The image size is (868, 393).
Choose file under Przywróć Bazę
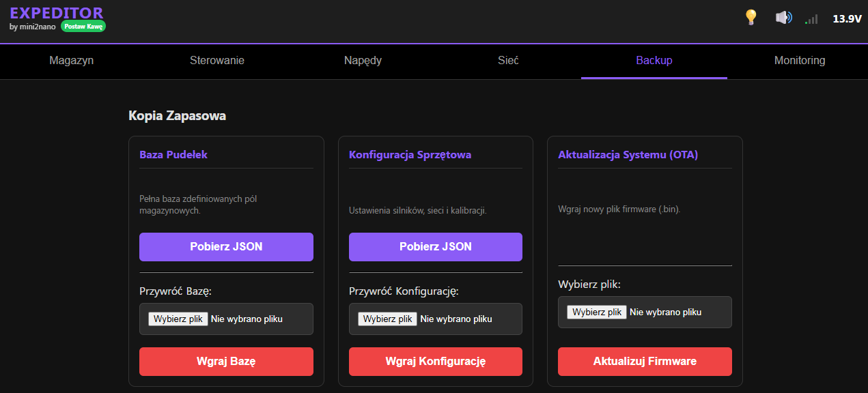tap(178, 319)
